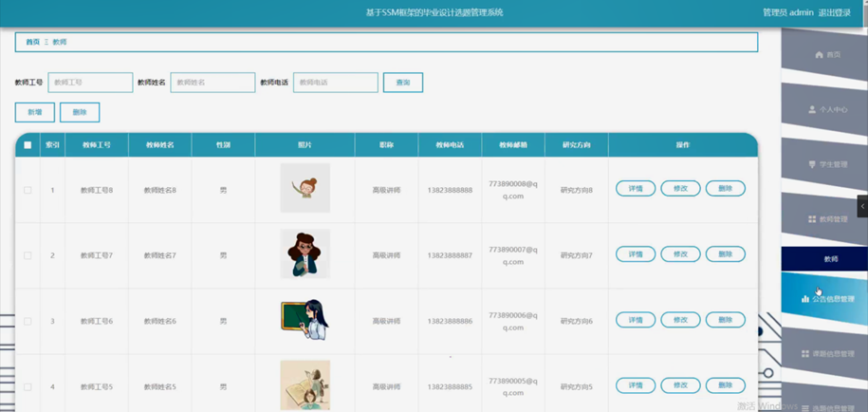Focus the 教师电话 search field
The image size is (868, 412).
[336, 83]
